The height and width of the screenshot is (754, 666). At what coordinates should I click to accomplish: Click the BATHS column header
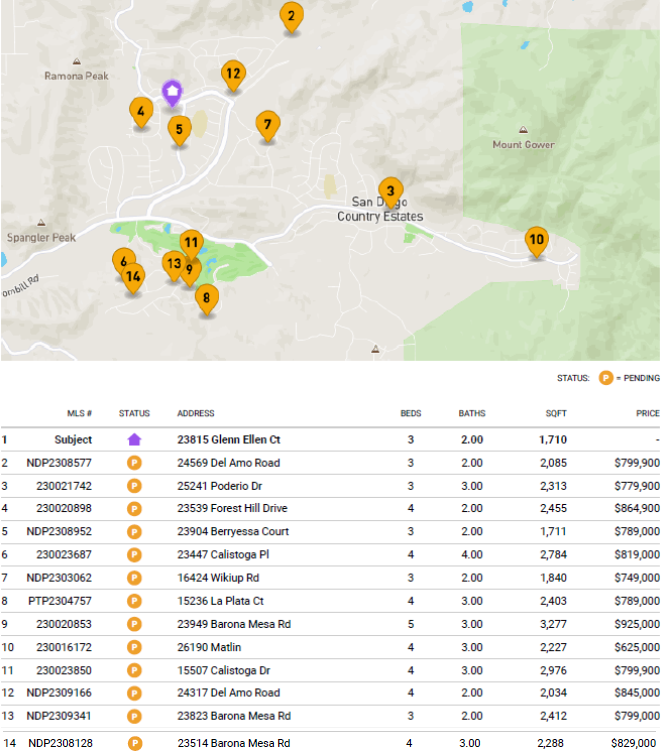pos(472,413)
